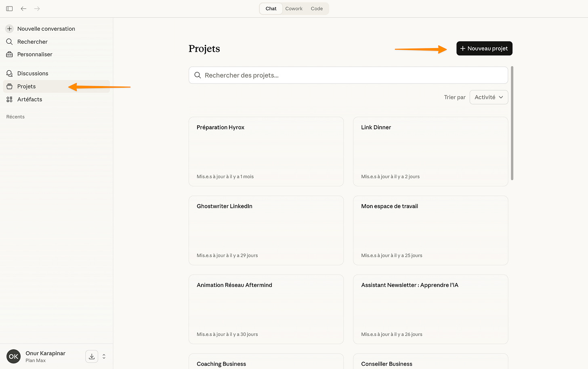This screenshot has height=369, width=588.
Task: Open the Link Dinner project
Action: point(430,152)
